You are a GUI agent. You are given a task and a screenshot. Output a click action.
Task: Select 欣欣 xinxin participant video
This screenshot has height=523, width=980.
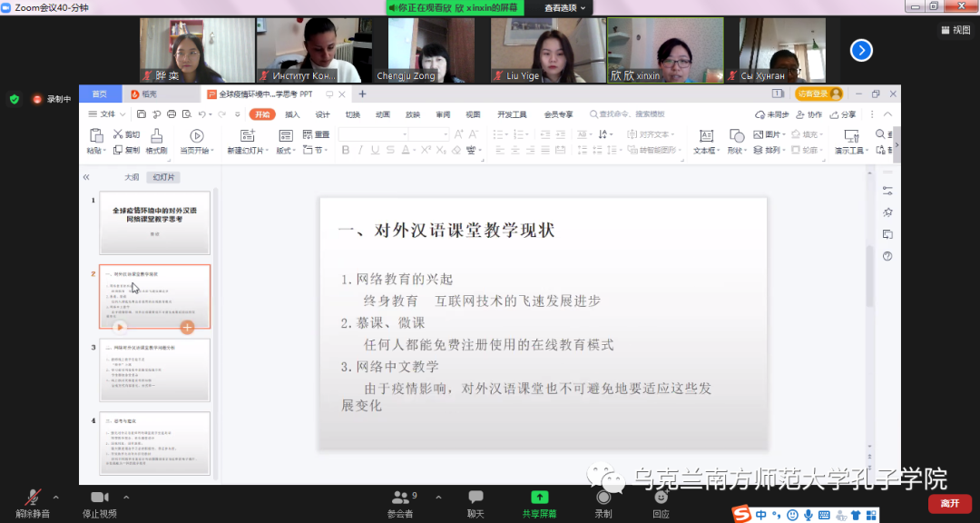pyautogui.click(x=666, y=50)
